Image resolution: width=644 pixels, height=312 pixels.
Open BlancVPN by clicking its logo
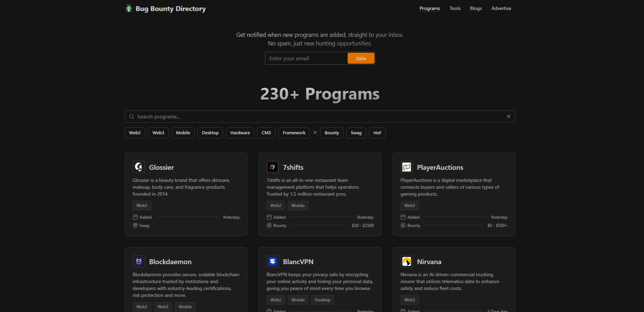[x=272, y=261]
